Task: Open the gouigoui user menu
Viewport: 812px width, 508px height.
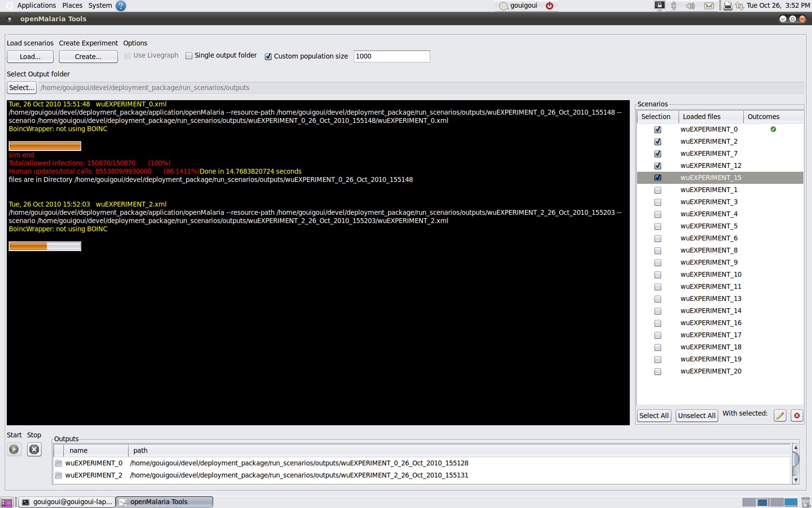Action: coord(519,6)
